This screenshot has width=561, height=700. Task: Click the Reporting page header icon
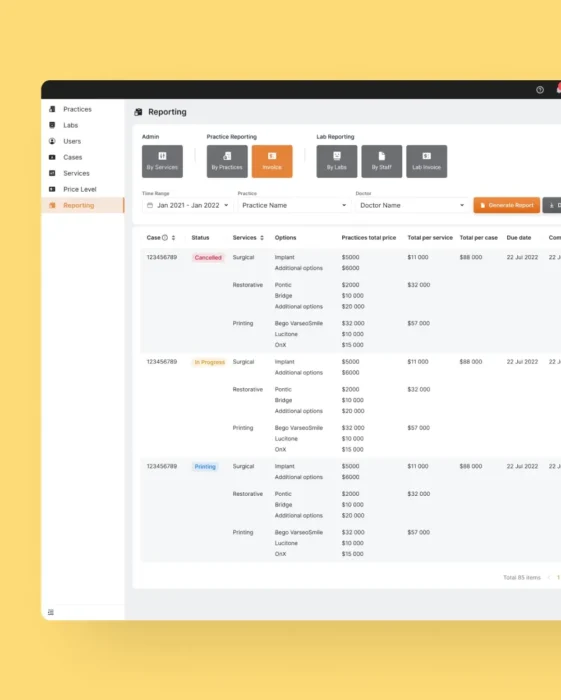pyautogui.click(x=138, y=112)
